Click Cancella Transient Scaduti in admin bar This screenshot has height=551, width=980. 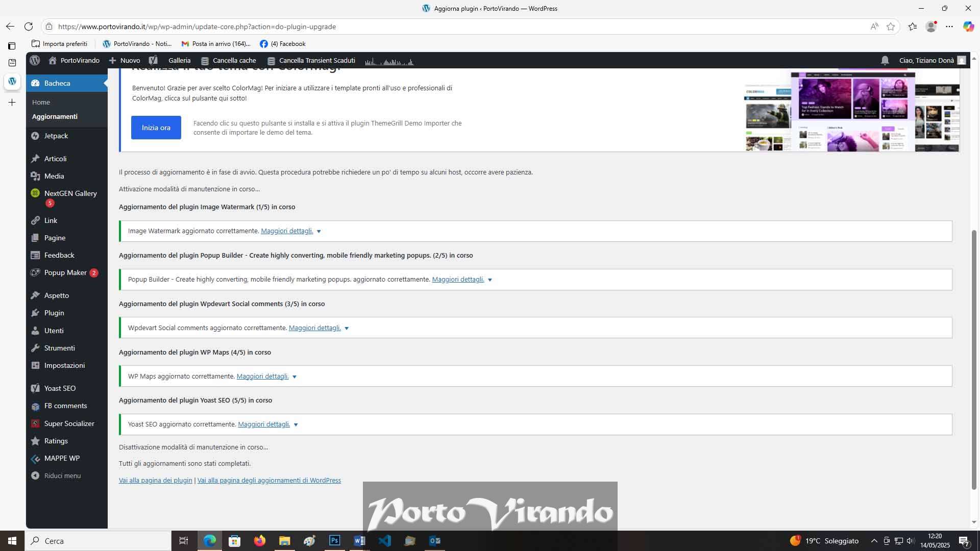(311, 60)
